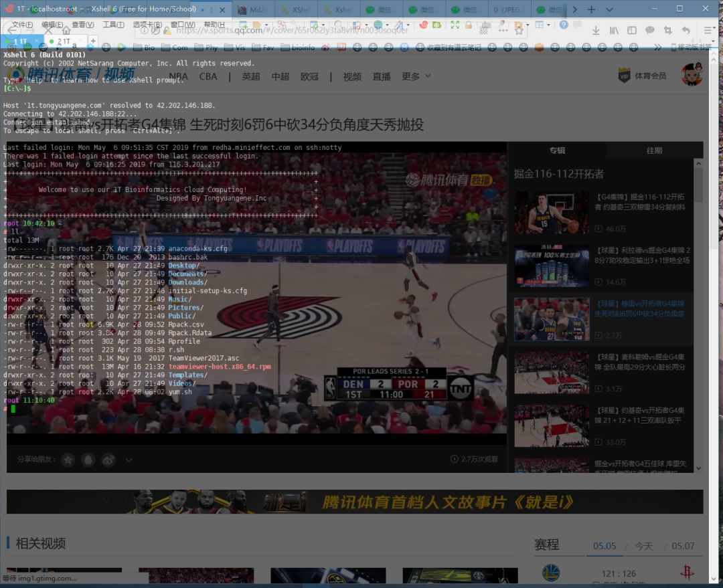Open the Xshell help question-mark icon
The image size is (723, 588).
tap(564, 25)
